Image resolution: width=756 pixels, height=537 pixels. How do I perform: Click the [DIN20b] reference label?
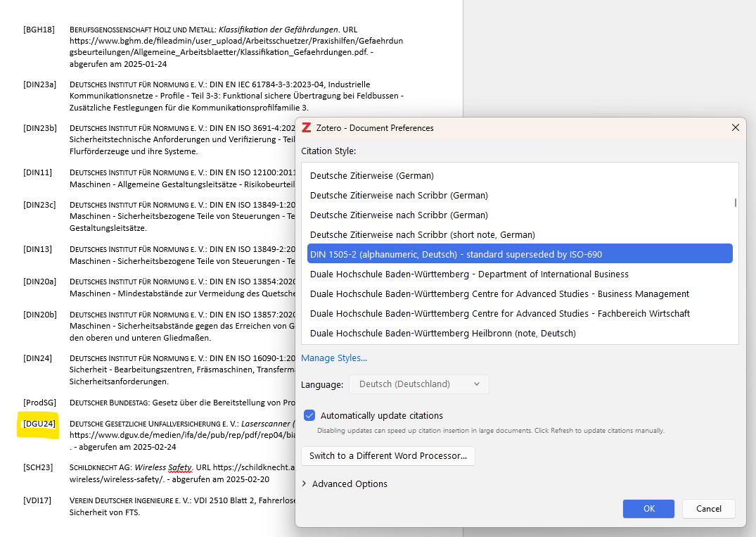coord(39,314)
